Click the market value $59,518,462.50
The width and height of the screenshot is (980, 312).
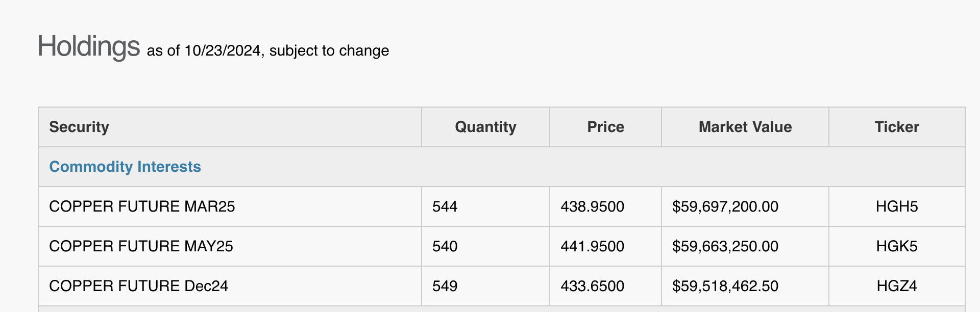(x=725, y=286)
